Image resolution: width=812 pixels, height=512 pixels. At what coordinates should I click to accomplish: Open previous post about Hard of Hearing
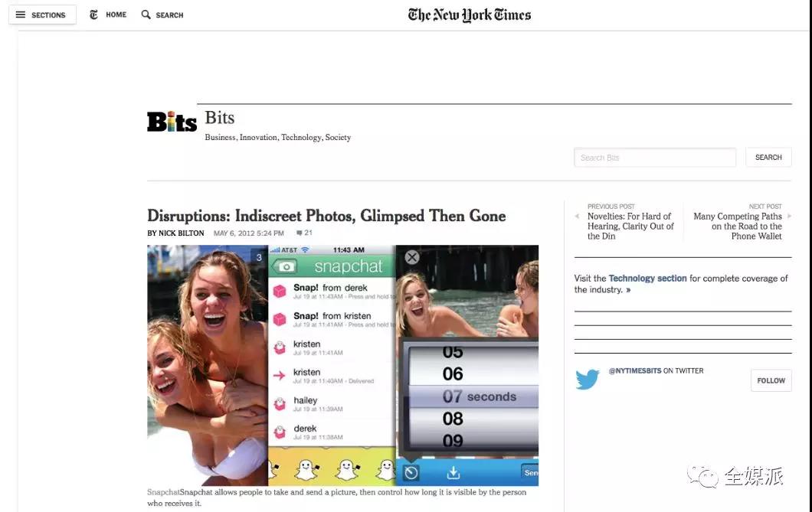(x=630, y=226)
